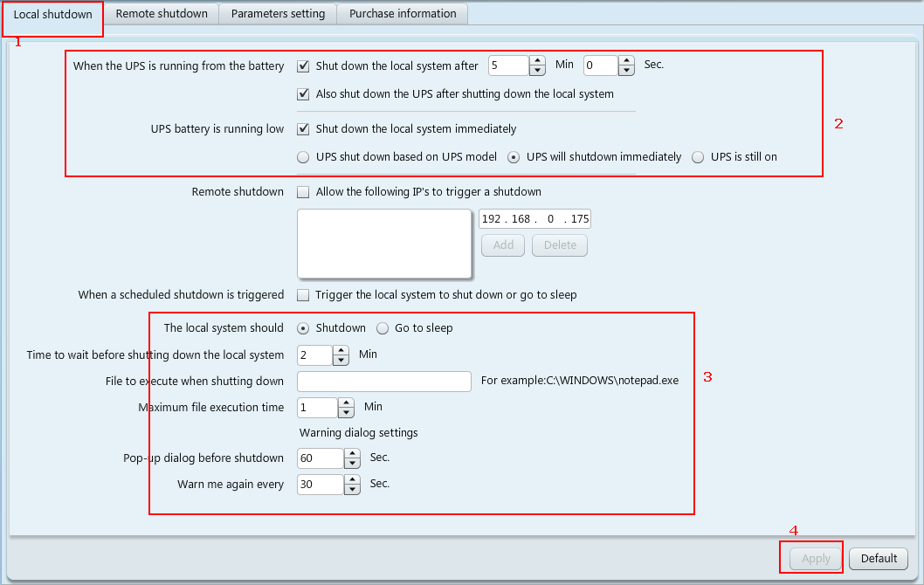Select 'UPS shut down based on UPS model'
924x585 pixels.
click(x=304, y=157)
